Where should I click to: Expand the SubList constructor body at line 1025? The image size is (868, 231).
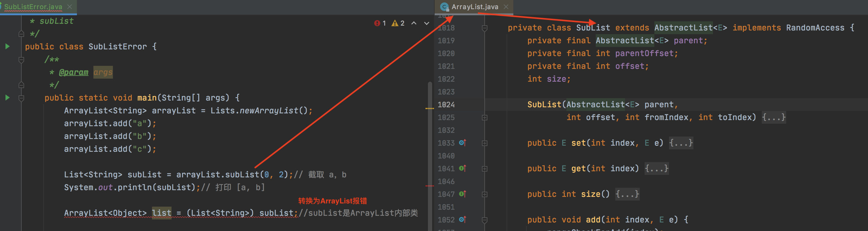(x=485, y=118)
